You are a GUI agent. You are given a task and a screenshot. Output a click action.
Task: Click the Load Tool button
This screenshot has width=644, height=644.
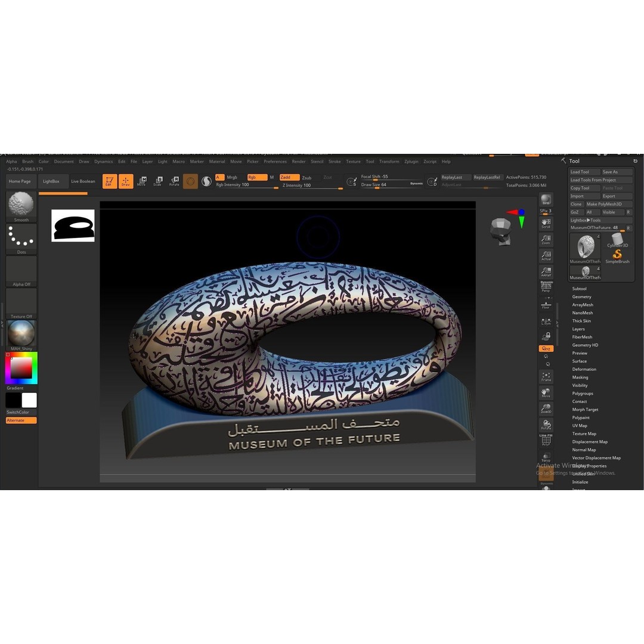(x=584, y=172)
